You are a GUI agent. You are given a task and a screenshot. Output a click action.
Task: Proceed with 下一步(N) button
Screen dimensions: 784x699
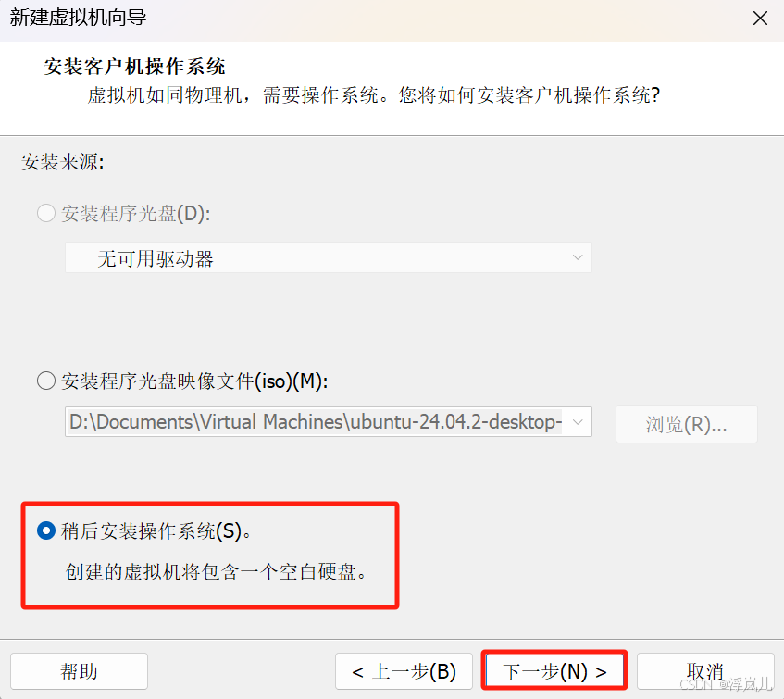click(554, 671)
